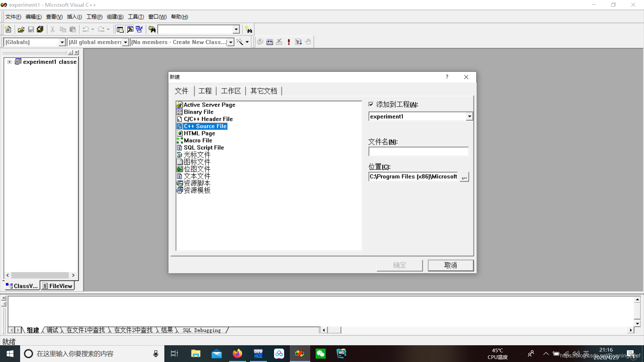Click the Redo arrow icon
The image size is (644, 362).
(x=101, y=29)
